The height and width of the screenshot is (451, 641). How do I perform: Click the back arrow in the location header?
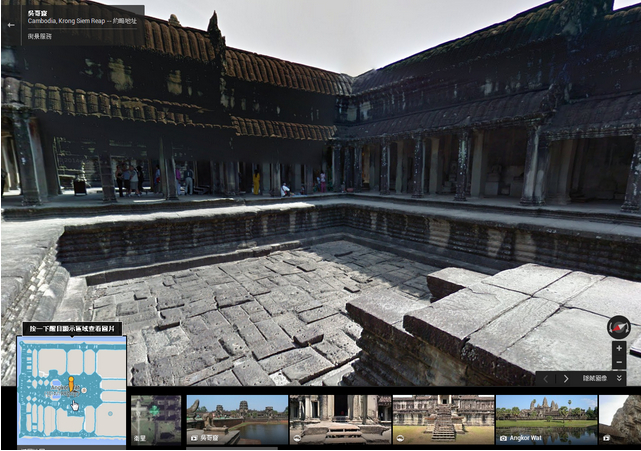click(11, 25)
